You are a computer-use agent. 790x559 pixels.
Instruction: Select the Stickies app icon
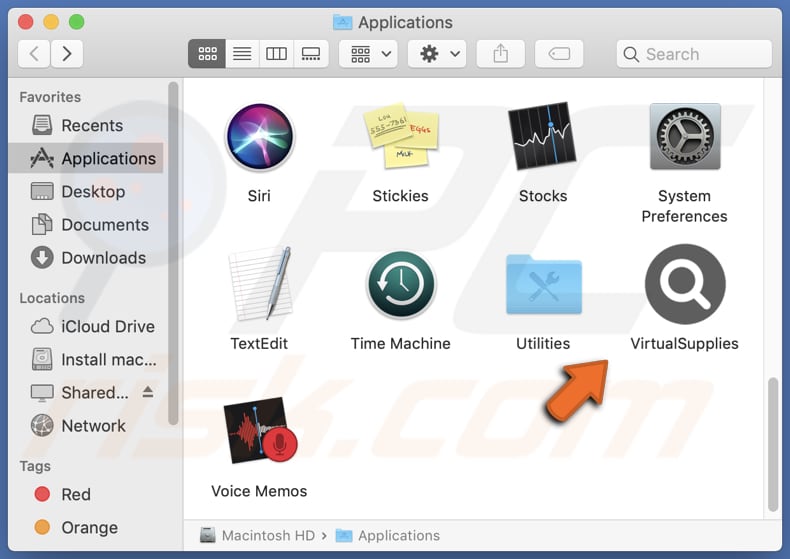pyautogui.click(x=401, y=135)
